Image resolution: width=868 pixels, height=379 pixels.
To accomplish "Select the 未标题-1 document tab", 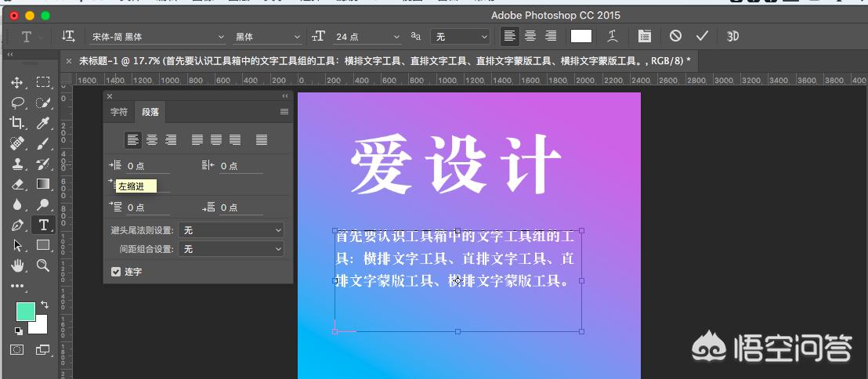I will pos(385,61).
